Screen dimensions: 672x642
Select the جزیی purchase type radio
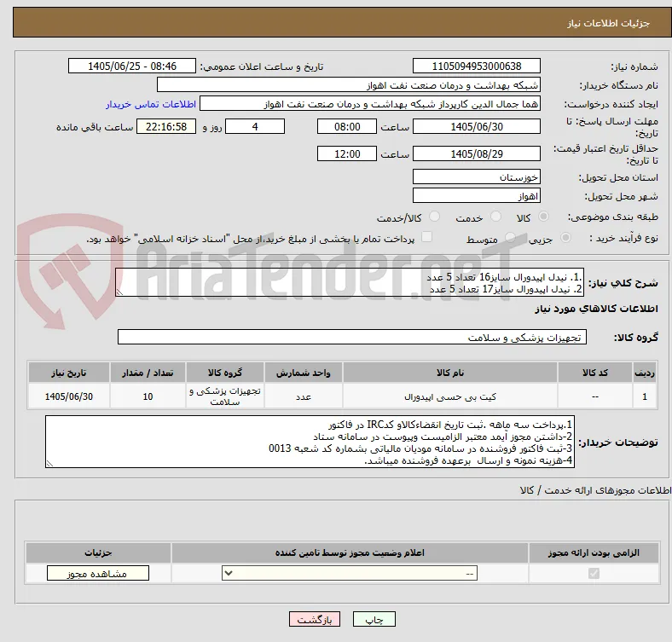(565, 237)
